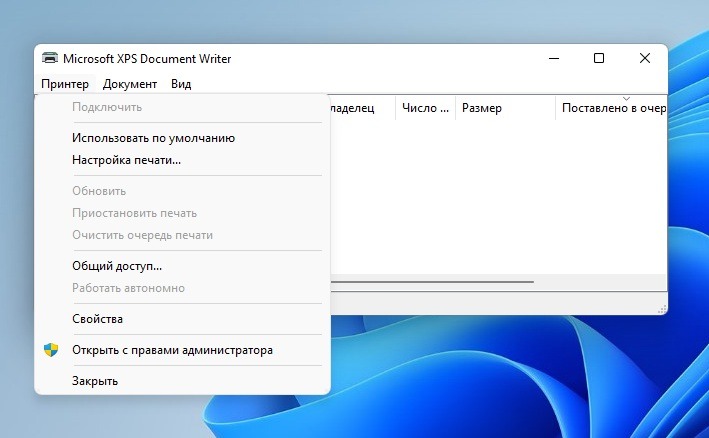Choose Открыть с правами администратора

(182, 350)
